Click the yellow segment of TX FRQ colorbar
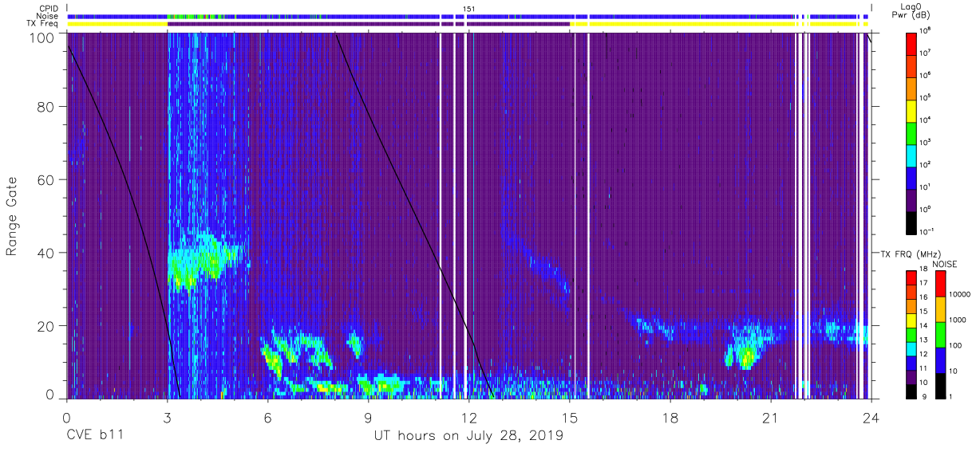This screenshot has height=452, width=980. pos(911,320)
